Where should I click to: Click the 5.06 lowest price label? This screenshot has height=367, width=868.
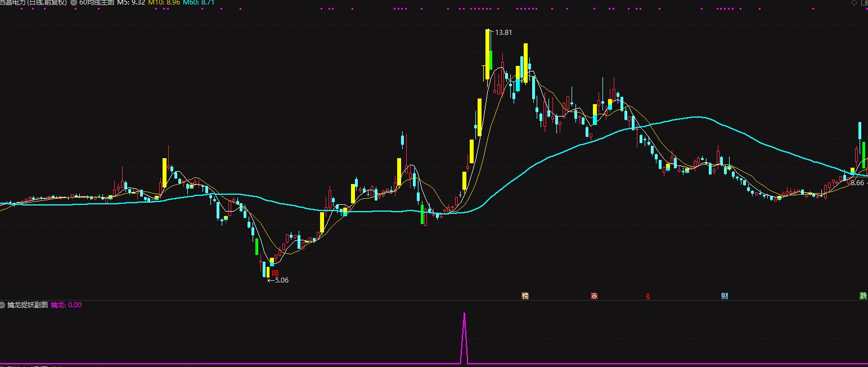(281, 280)
